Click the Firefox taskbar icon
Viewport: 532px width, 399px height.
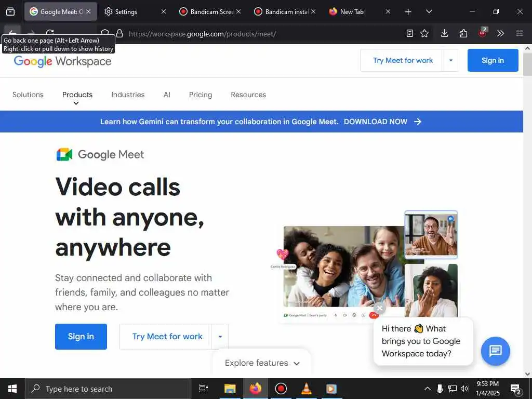pos(256,389)
